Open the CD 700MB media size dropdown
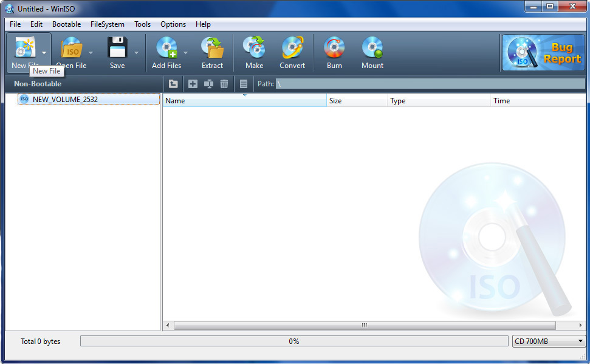590x364 pixels. click(x=549, y=342)
